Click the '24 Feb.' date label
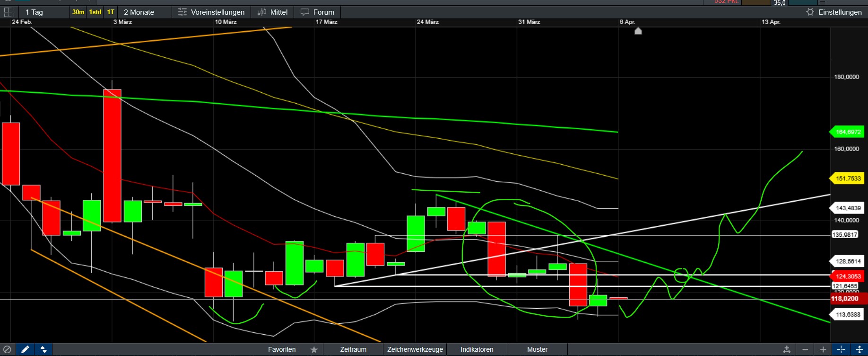The width and height of the screenshot is (868, 356). [22, 22]
